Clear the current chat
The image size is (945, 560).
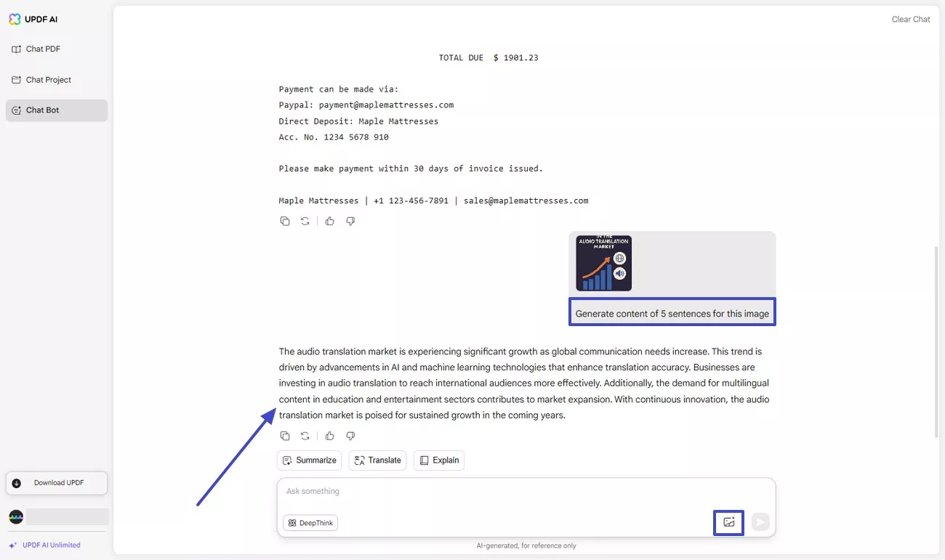pyautogui.click(x=911, y=19)
